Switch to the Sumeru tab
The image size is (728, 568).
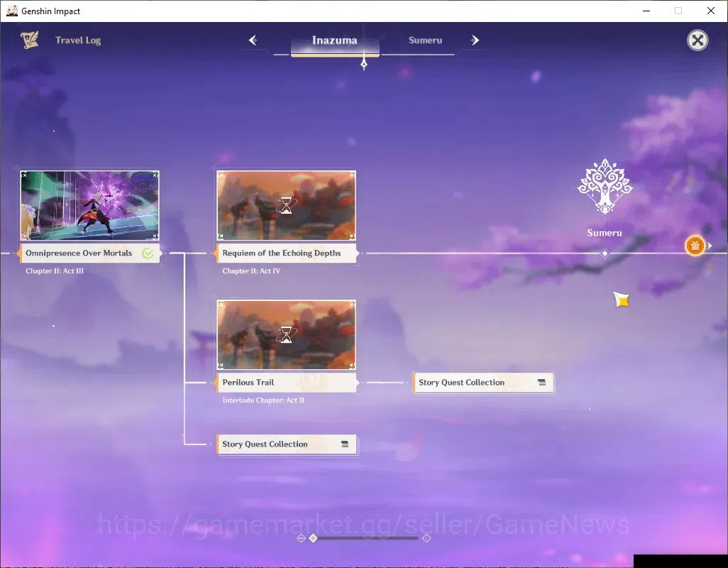pos(425,40)
